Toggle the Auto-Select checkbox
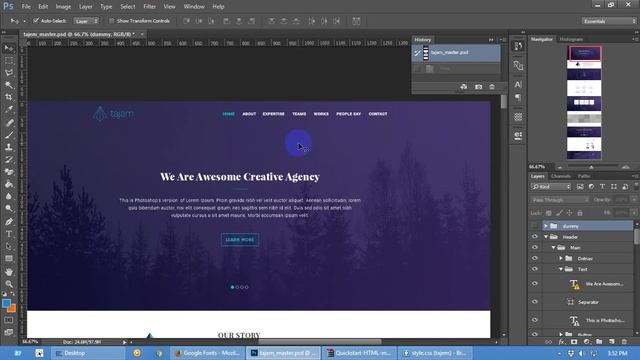The height and width of the screenshot is (360, 640). pos(36,20)
